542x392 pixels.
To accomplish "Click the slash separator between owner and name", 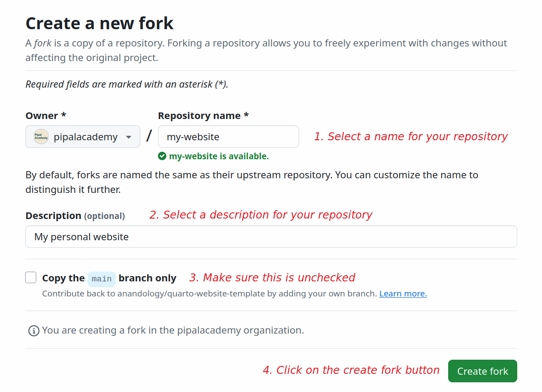I will click(x=149, y=136).
